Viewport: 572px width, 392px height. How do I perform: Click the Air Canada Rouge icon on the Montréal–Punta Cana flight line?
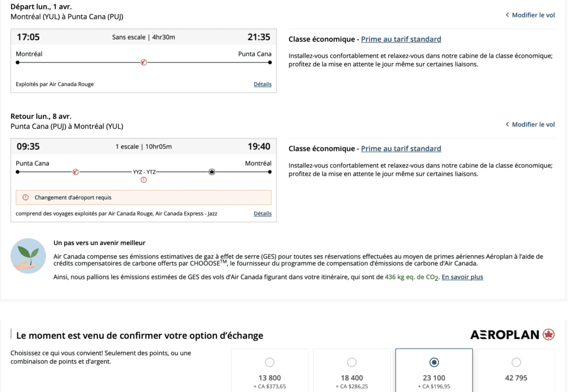144,63
